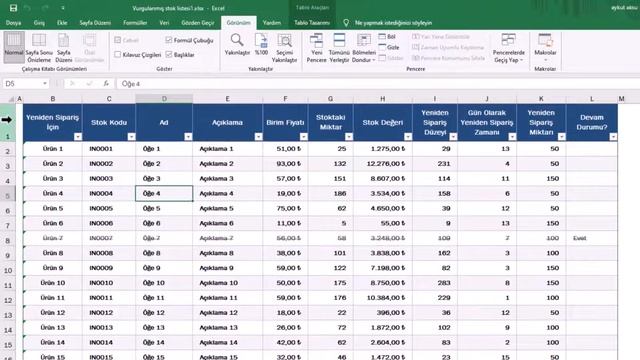
Task: Select cell containing 283 reorder level
Action: [435, 283]
